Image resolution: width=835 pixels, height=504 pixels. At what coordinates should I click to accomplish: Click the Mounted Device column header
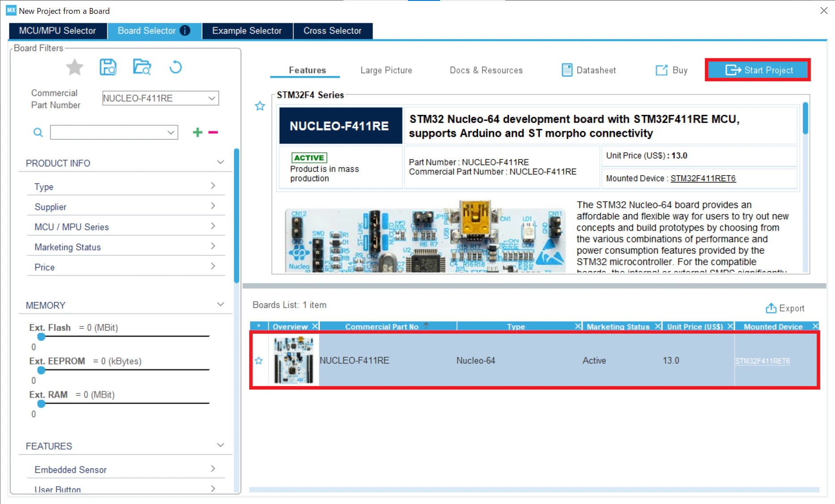tap(773, 327)
